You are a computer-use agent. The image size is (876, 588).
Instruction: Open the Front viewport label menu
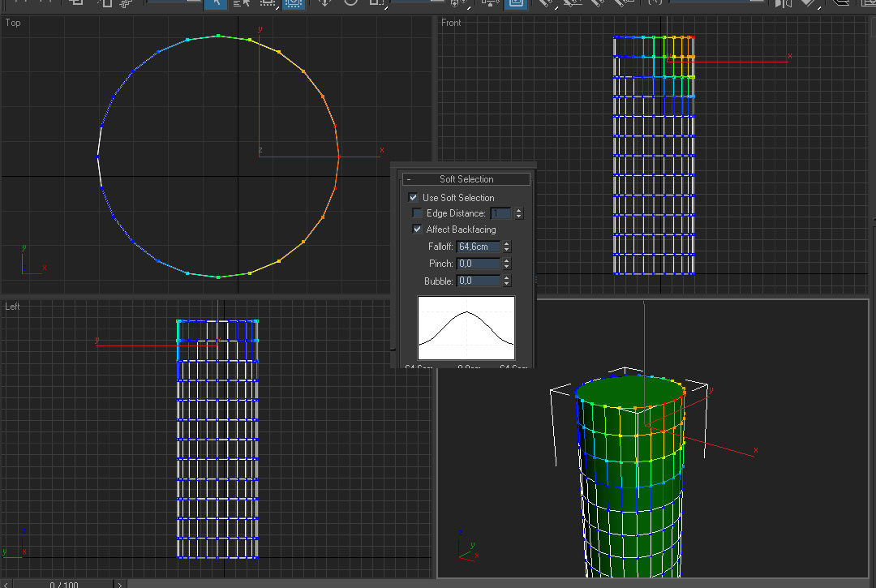pos(451,23)
